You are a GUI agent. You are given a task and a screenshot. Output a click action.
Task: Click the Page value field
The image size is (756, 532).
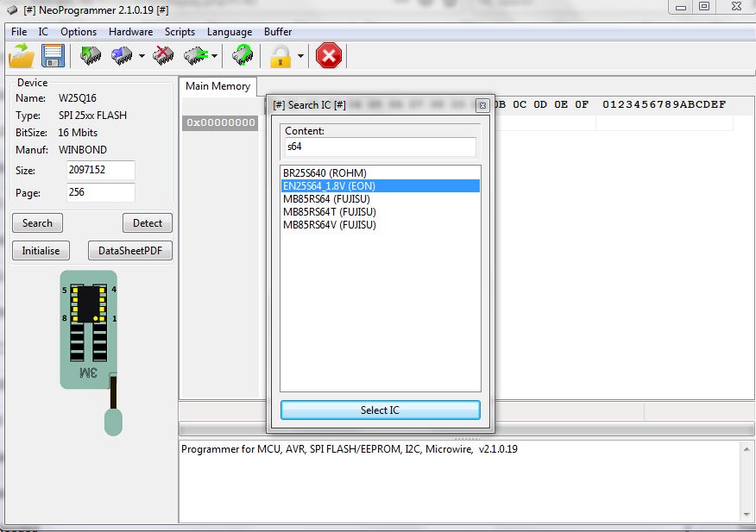(101, 192)
